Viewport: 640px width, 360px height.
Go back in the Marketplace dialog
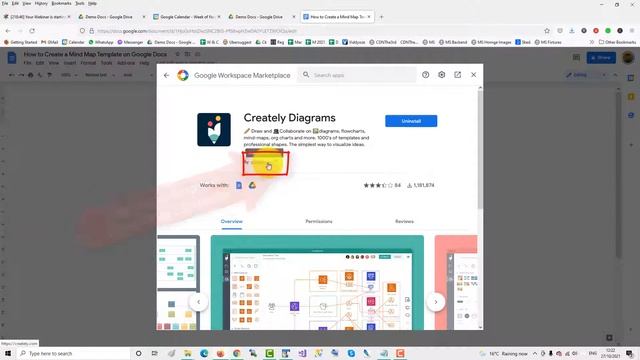167,75
